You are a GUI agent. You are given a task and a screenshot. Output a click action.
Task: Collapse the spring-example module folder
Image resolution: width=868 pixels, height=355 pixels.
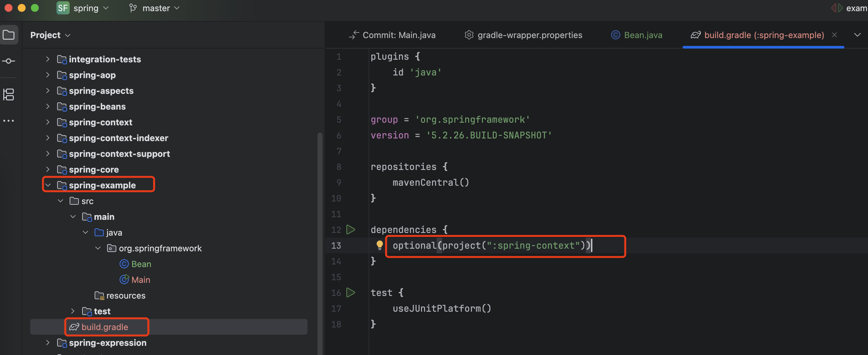[x=48, y=185]
